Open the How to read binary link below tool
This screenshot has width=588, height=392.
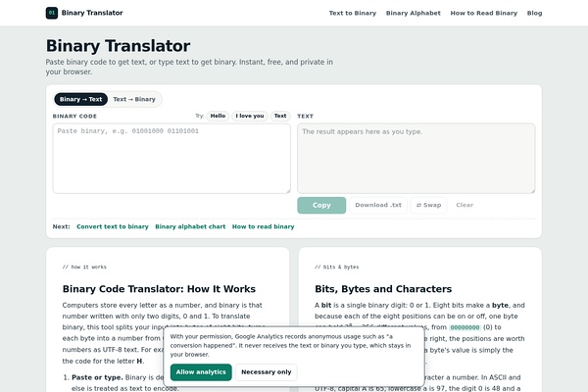[264, 226]
